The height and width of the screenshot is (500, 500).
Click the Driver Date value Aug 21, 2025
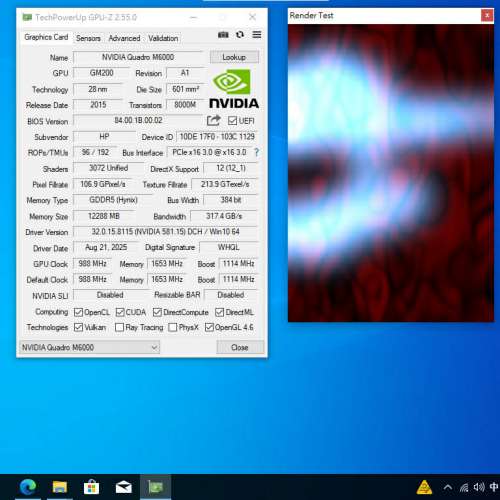coord(106,247)
